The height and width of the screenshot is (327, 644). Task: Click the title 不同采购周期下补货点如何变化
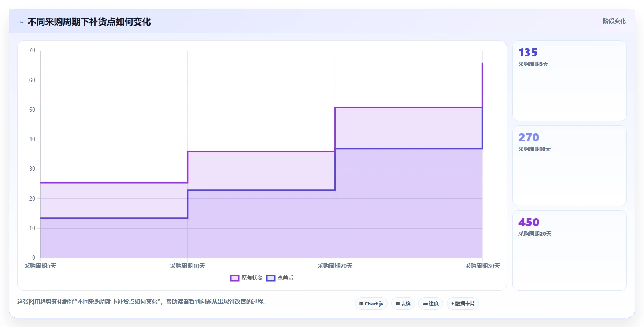click(x=89, y=22)
